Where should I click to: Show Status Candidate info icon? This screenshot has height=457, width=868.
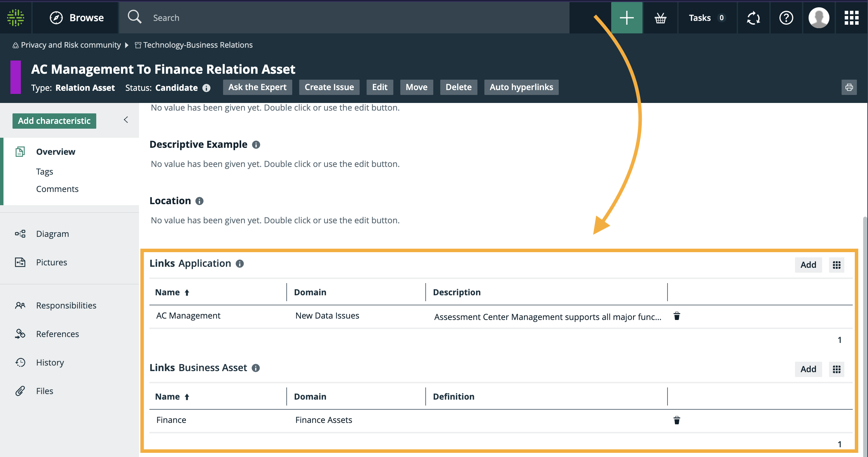[x=206, y=88]
